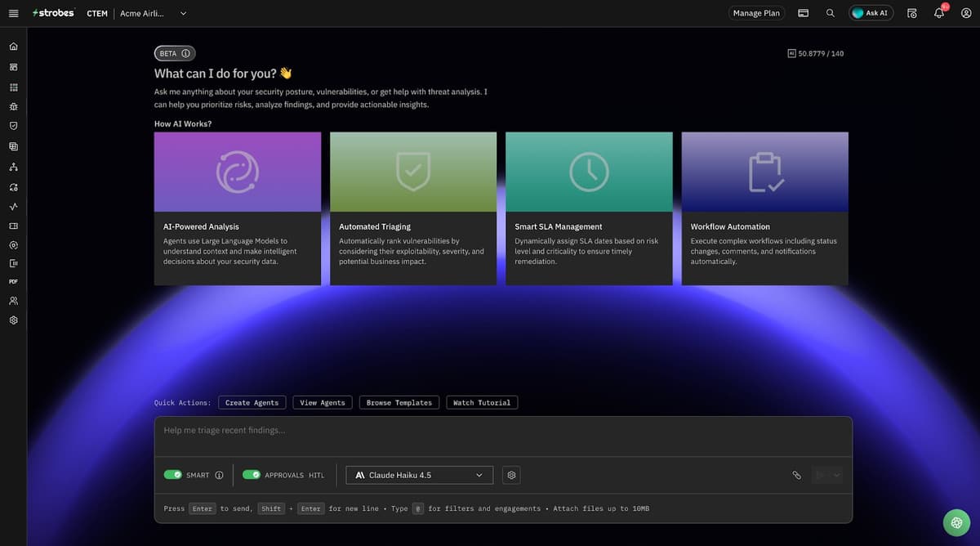Open the notifications bell
Screen dimensions: 980x546
[x=939, y=13]
